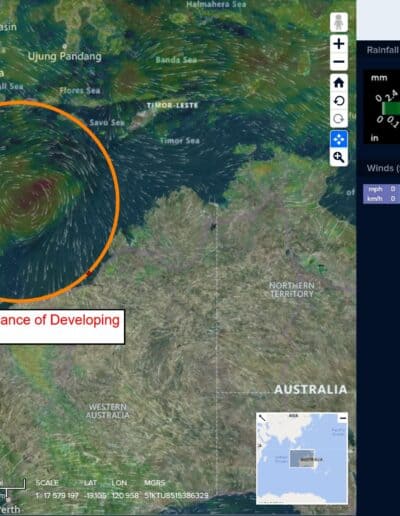Screen dimensions: 400x516
Task: Activate the pan map tool
Action: (x=339, y=139)
